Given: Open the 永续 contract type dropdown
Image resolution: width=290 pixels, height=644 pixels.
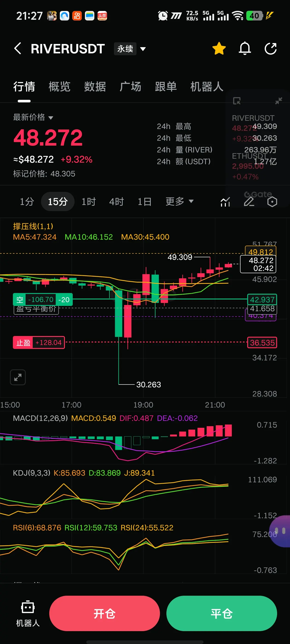Looking at the screenshot, I should point(130,49).
